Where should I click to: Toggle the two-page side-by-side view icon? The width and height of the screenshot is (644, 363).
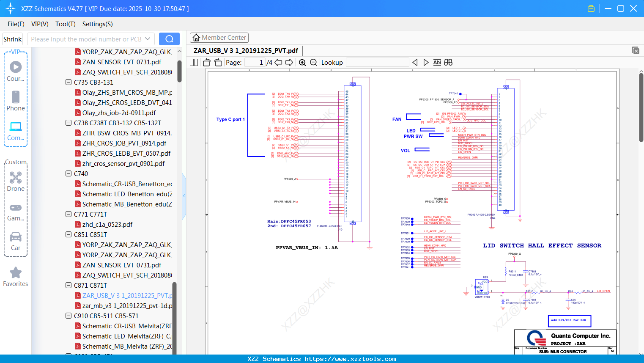(194, 63)
